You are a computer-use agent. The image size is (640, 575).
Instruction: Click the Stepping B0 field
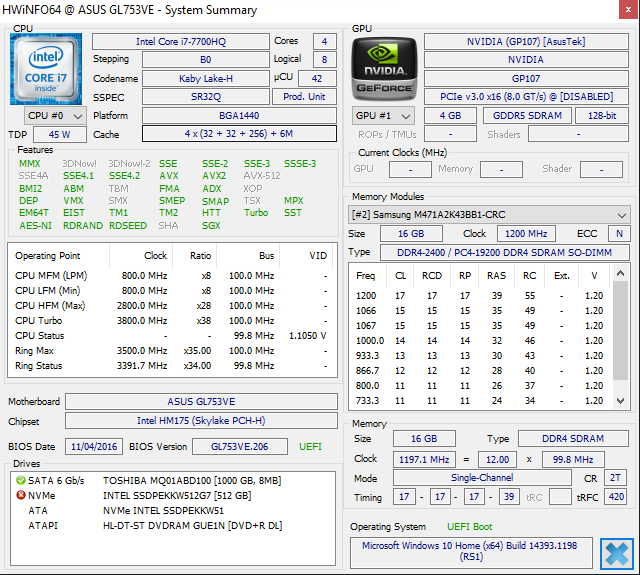206,60
